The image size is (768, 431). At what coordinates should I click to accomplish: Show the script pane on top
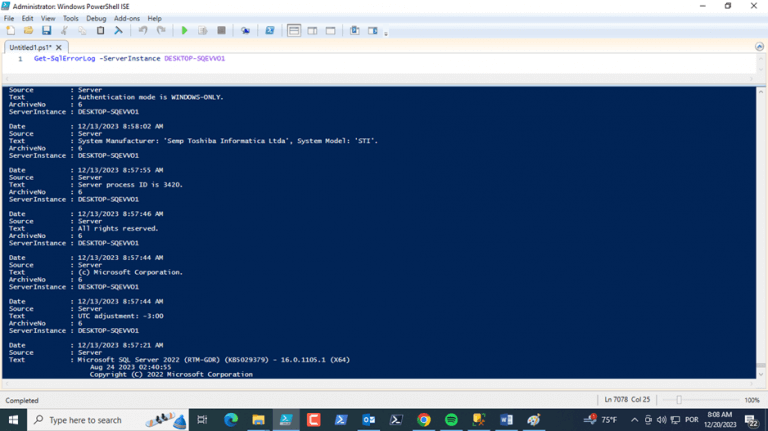(x=294, y=30)
